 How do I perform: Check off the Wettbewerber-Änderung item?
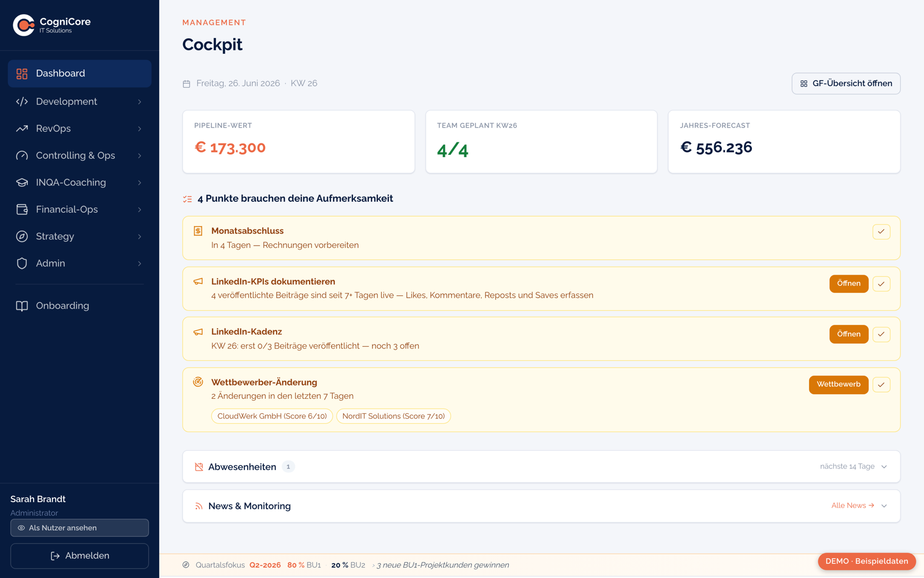click(x=881, y=385)
